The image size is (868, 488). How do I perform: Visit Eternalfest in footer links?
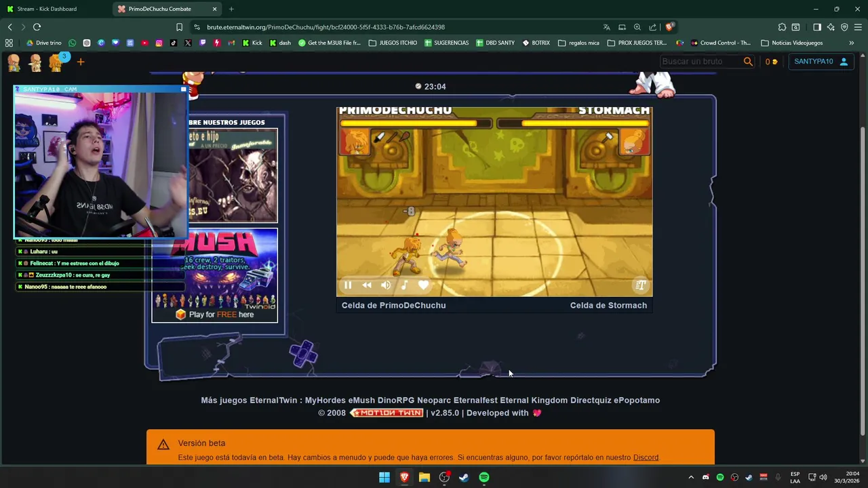pos(475,400)
